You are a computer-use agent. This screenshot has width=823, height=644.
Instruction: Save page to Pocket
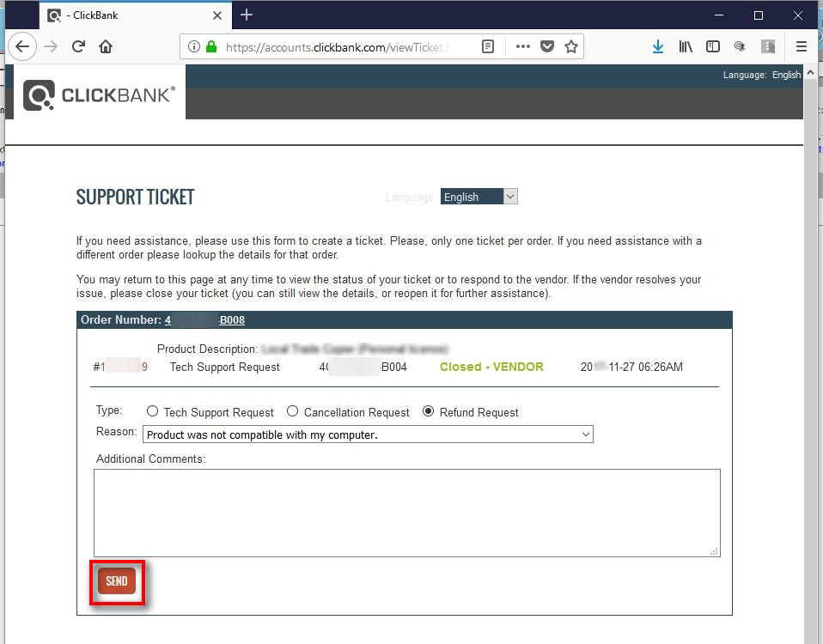click(547, 46)
